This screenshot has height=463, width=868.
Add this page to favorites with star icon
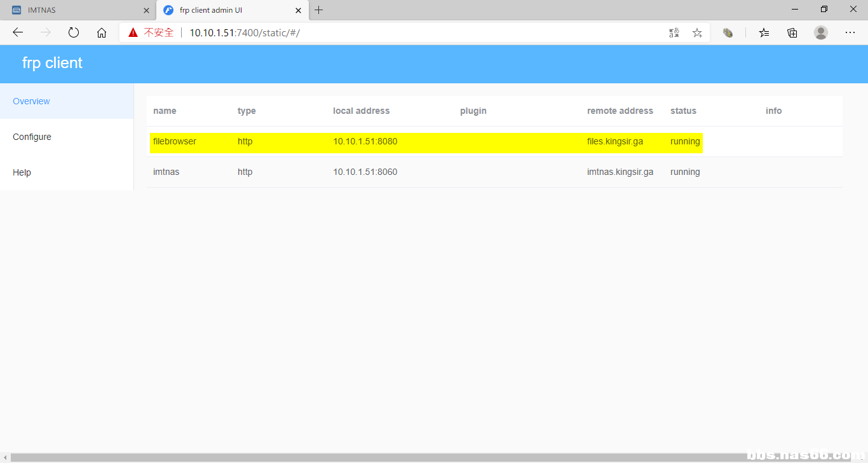697,32
